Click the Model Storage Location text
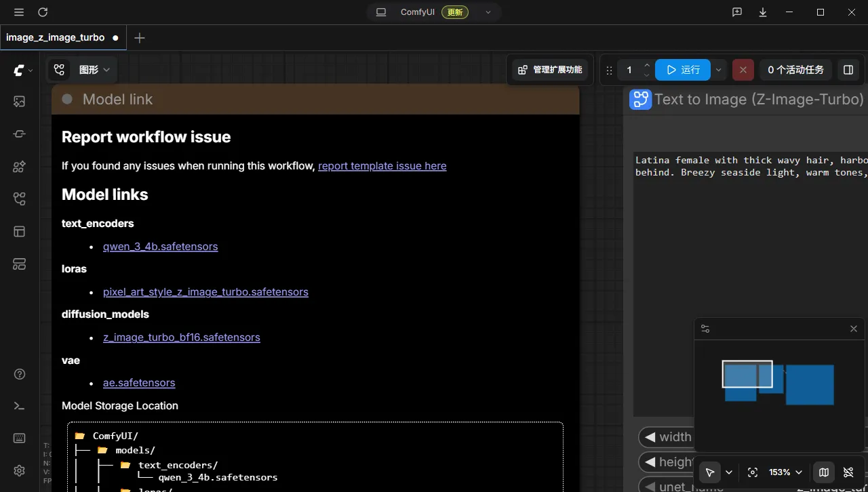 (x=120, y=406)
